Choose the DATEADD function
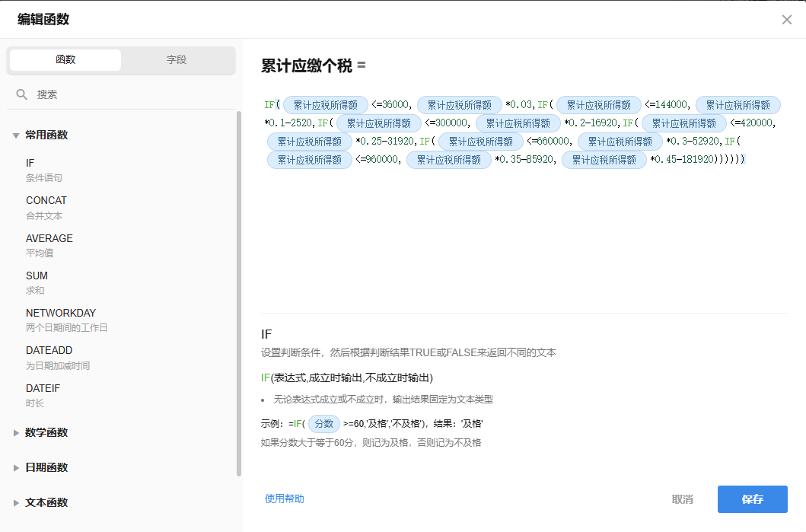 [49, 350]
